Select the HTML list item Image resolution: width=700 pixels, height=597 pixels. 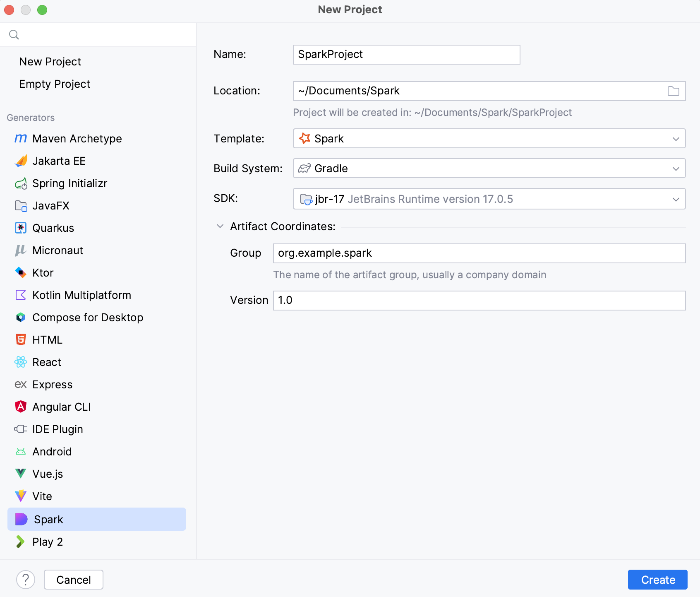point(97,339)
